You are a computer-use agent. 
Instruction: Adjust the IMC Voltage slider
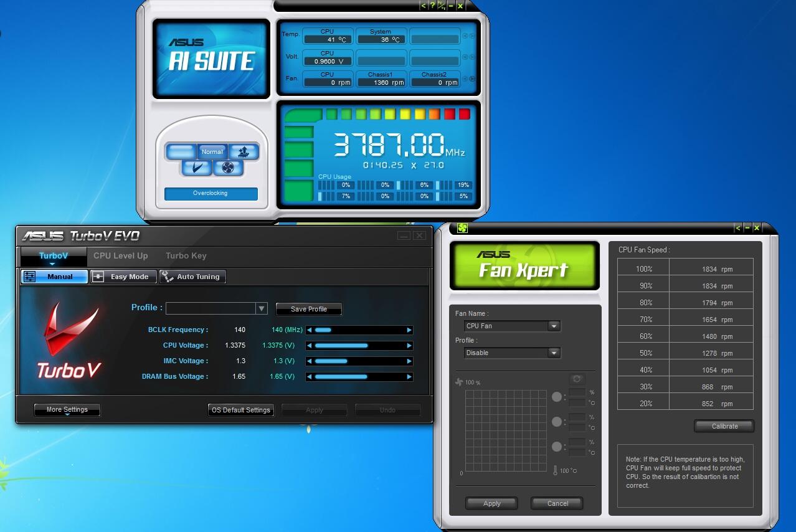359,361
